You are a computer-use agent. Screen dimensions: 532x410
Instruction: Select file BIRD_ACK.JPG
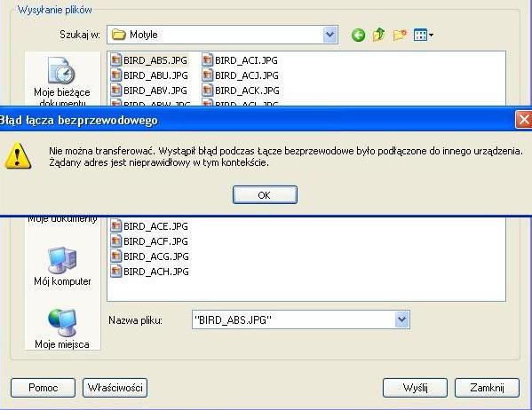tap(241, 91)
